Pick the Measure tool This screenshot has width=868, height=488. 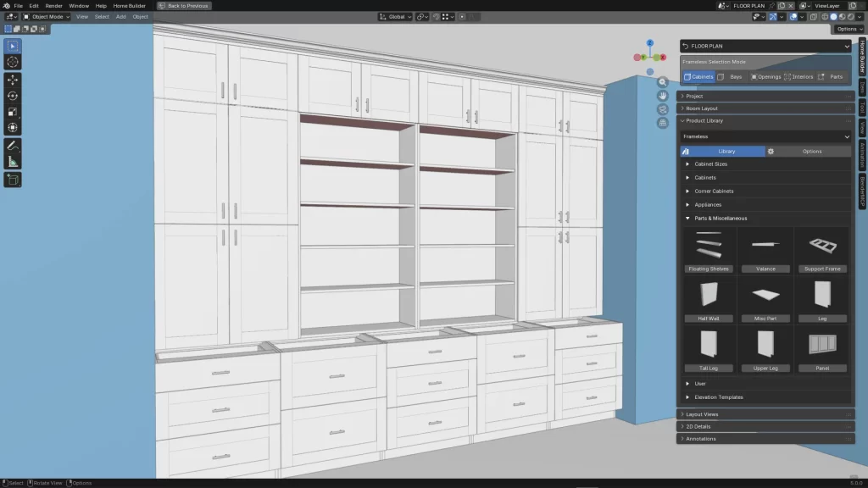(13, 162)
